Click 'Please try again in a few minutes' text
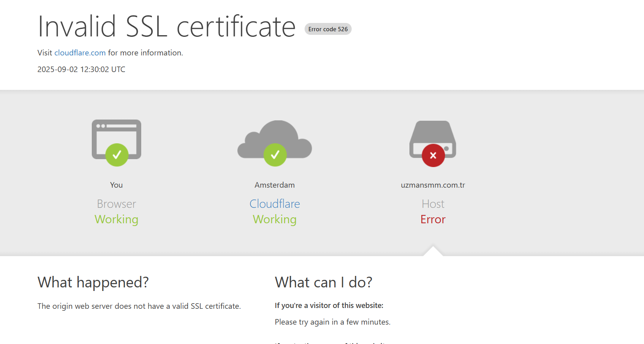 tap(333, 322)
